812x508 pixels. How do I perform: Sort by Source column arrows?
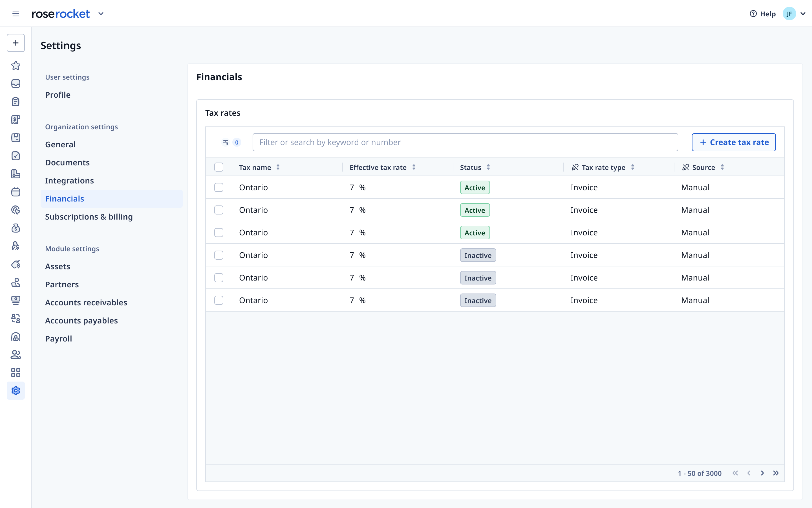(722, 167)
